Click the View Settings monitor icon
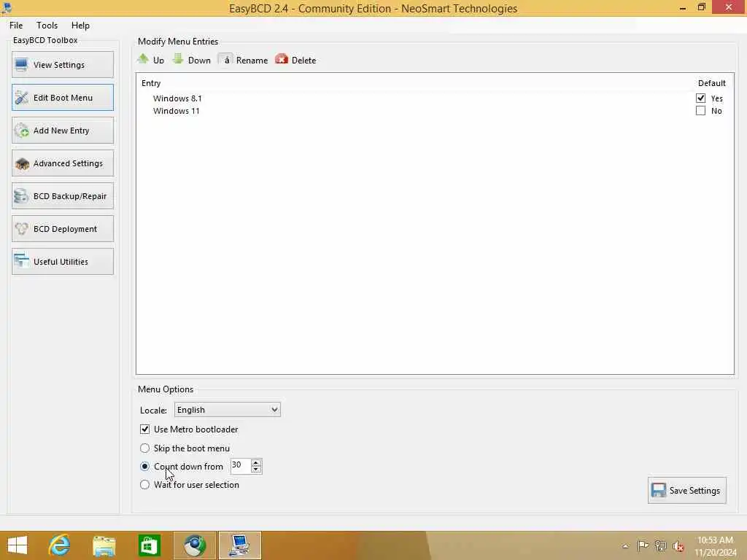The image size is (747, 560). 21,65
